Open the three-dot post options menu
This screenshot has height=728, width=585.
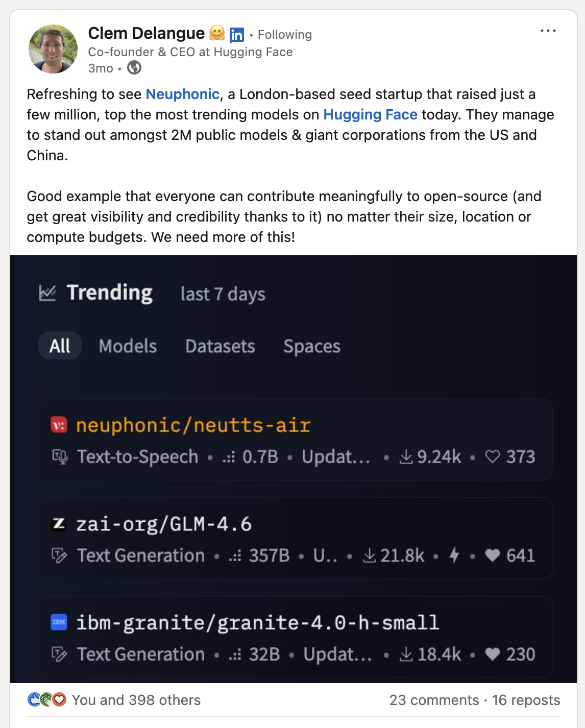coord(548,31)
